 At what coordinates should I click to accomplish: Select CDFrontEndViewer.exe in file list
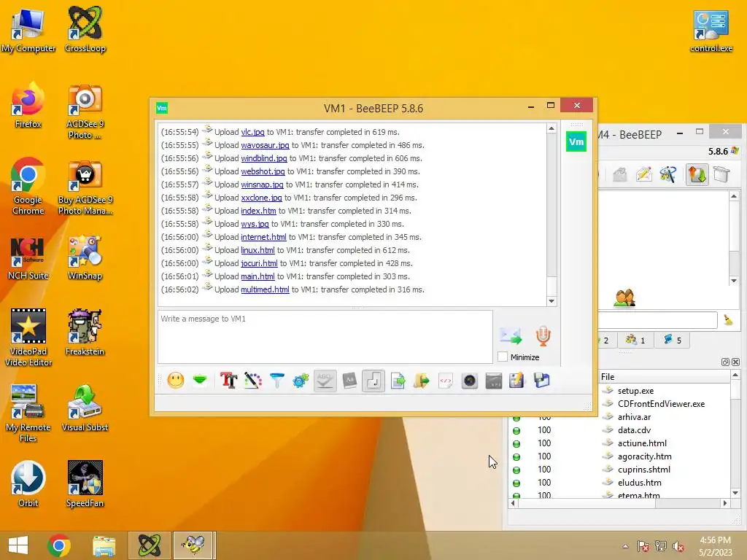(661, 404)
